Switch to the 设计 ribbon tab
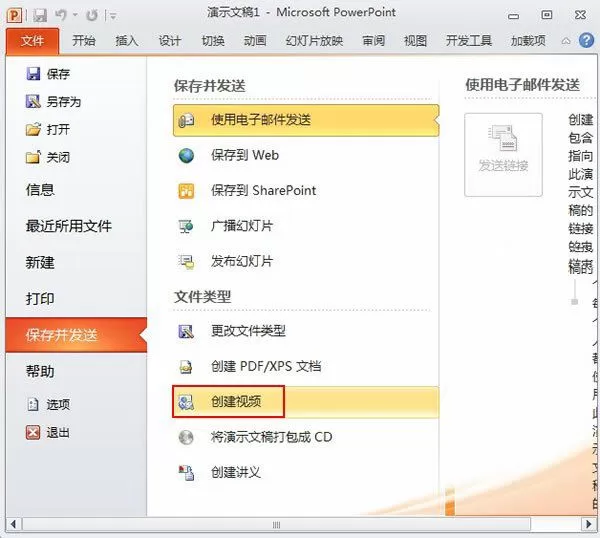Screen dimensions: 600x538 pyautogui.click(x=170, y=41)
